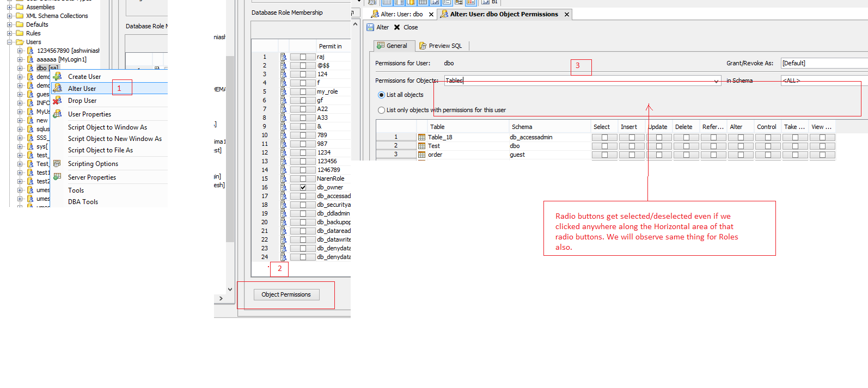Screen dimensions: 868x388
Task: Click the Alter User pencil icon
Action: point(57,88)
